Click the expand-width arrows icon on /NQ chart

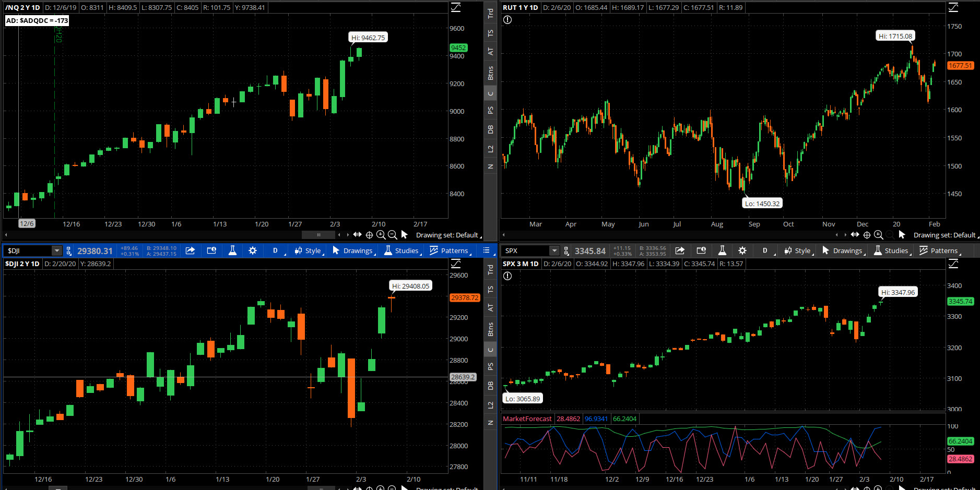coord(357,235)
